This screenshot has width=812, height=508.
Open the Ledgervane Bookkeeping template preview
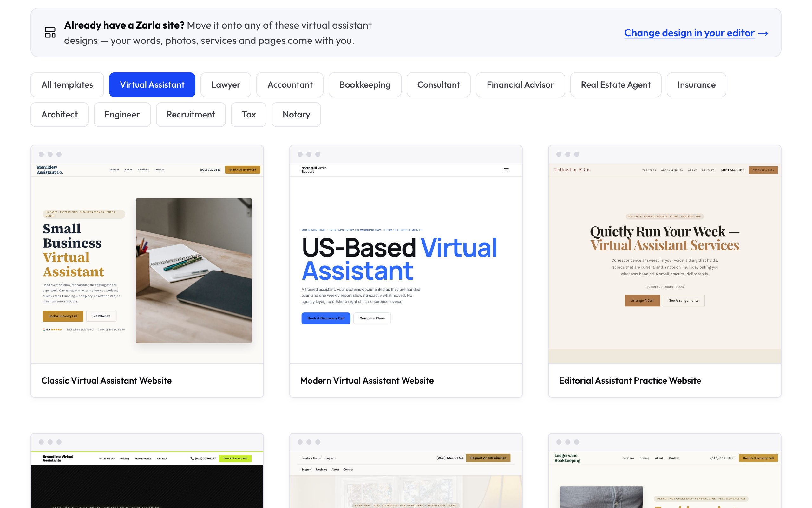(665, 480)
